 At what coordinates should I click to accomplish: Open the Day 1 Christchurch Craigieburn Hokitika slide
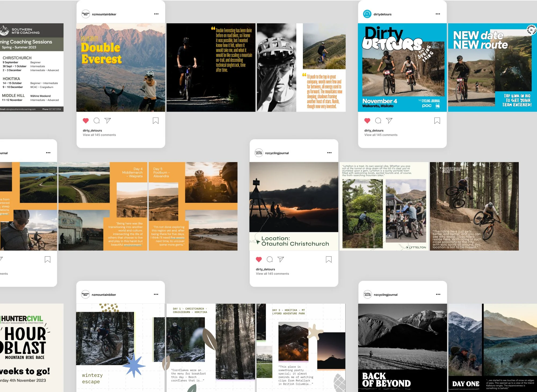point(211,348)
